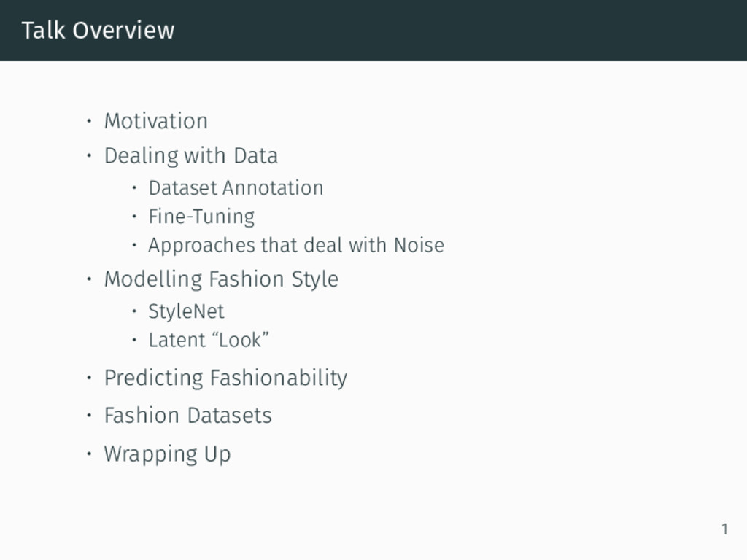Go to Predicting Fashionability section
This screenshot has width=747, height=560.
(x=226, y=378)
